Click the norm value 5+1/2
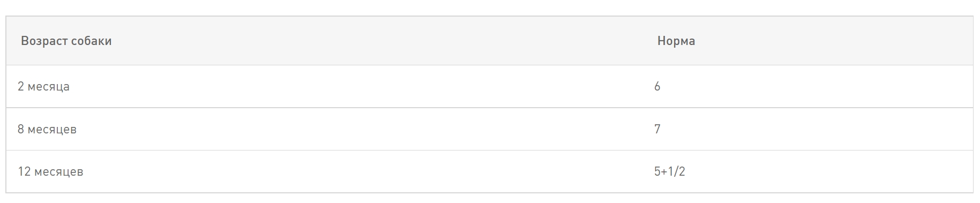Viewport: 980px width, 203px height. [x=669, y=171]
